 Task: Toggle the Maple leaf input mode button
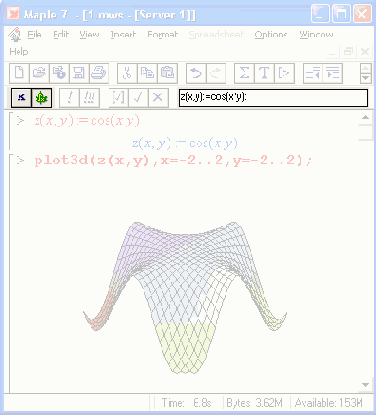[x=42, y=98]
